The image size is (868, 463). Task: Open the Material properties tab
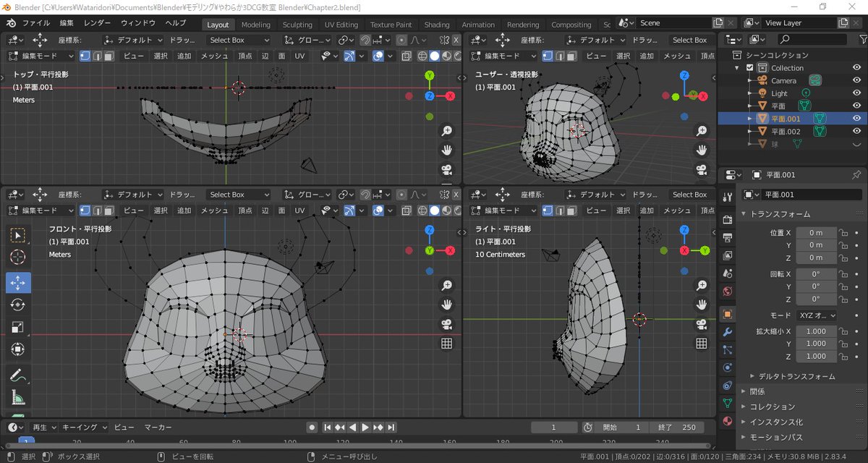coord(728,421)
